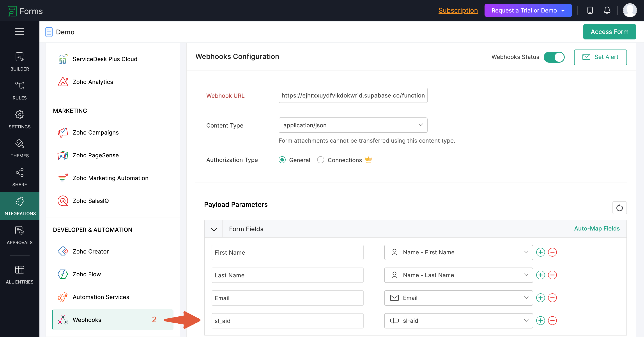Edit Email parameter key field
This screenshot has width=644, height=337.
[287, 298]
